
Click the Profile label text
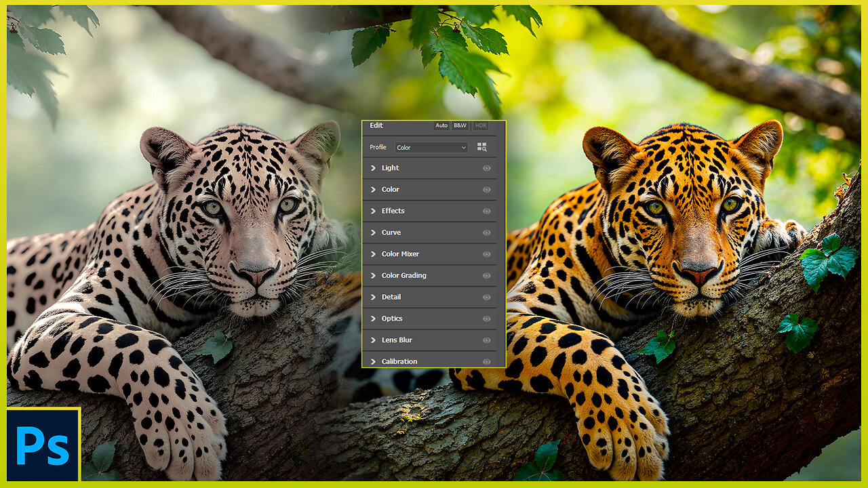click(378, 147)
